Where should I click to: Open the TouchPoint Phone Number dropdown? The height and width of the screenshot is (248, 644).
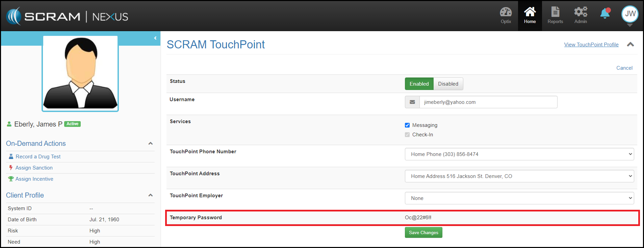[x=519, y=154]
